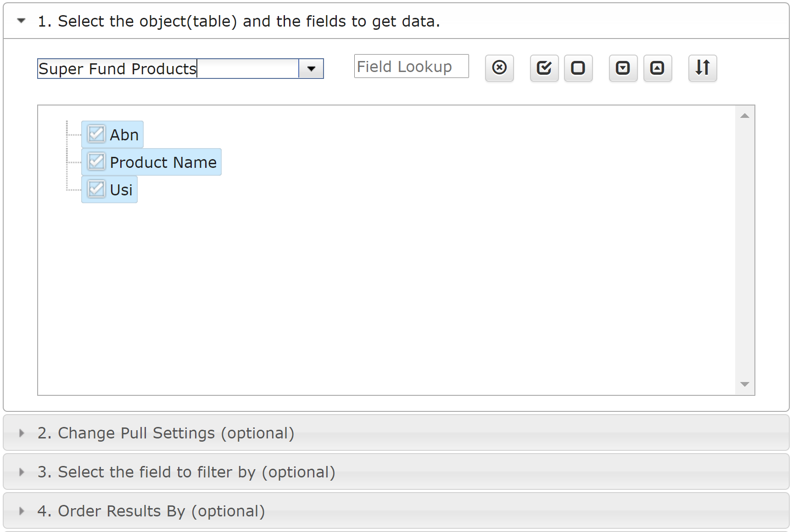
Task: Collapse section 1 using its triangle
Action: point(21,21)
